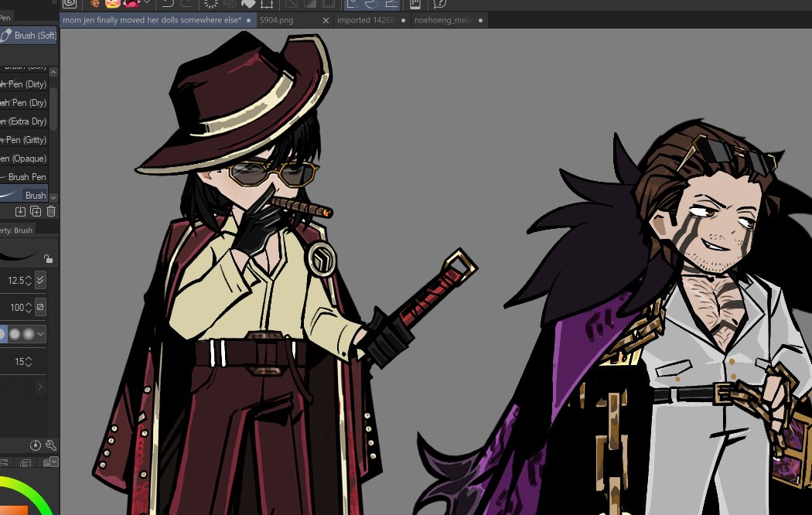
Task: Choose the Pen (Extra Dry) brush
Action: pyautogui.click(x=24, y=121)
